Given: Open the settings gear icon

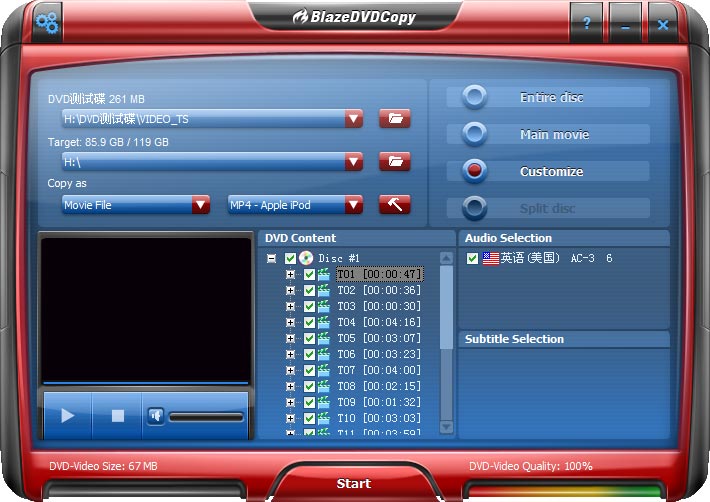Looking at the screenshot, I should coord(47,21).
